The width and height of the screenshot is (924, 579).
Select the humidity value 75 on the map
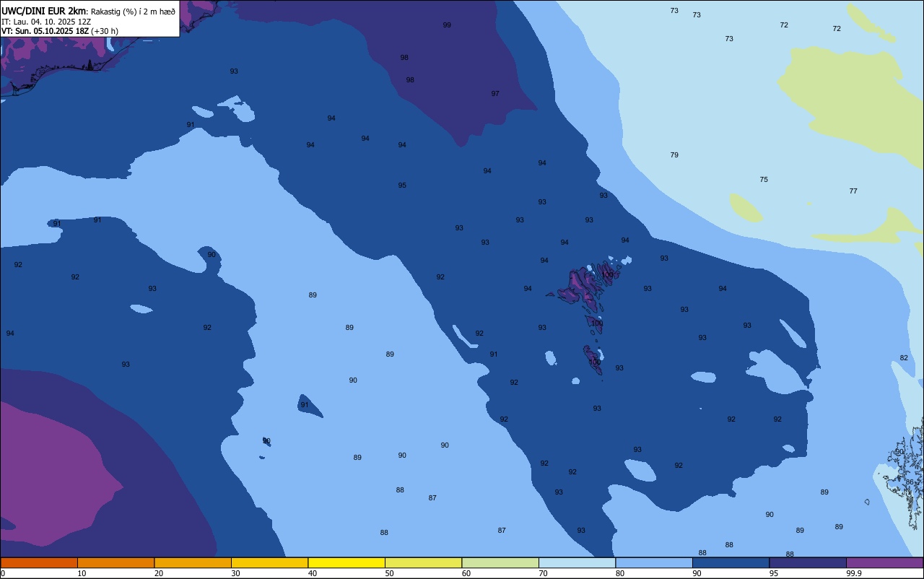(764, 180)
